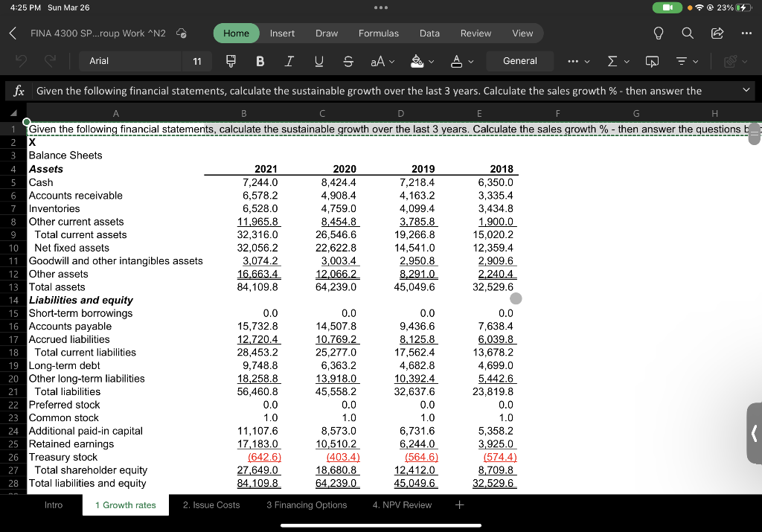Expand the formula bar chevron

pos(748,91)
